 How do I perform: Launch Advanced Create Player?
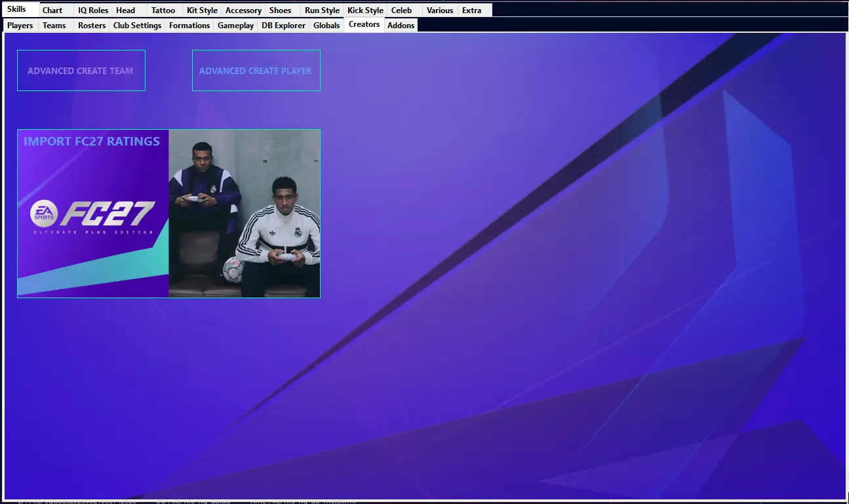(x=256, y=71)
